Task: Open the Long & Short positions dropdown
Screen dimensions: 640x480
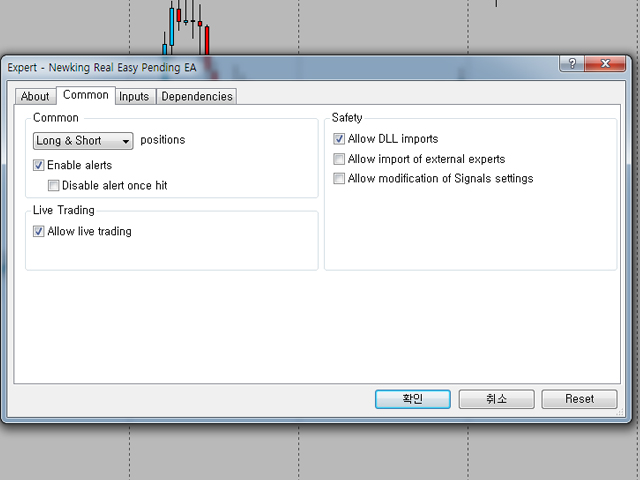Action: pos(83,141)
